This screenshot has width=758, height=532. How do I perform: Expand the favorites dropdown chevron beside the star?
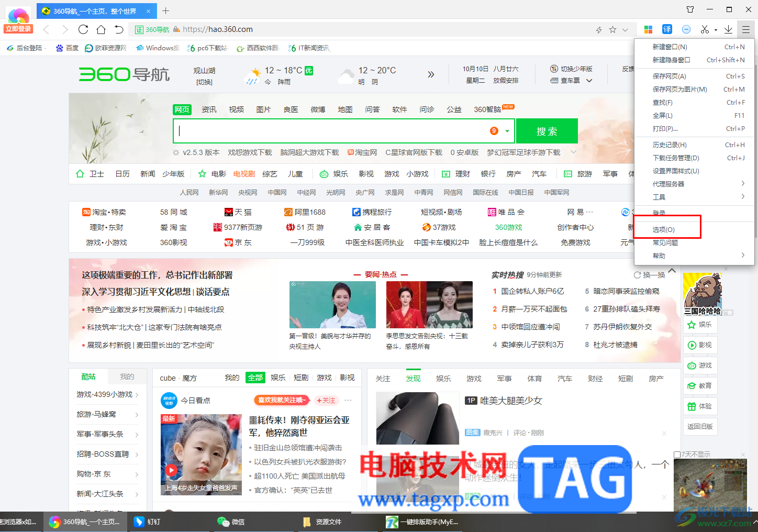625,30
